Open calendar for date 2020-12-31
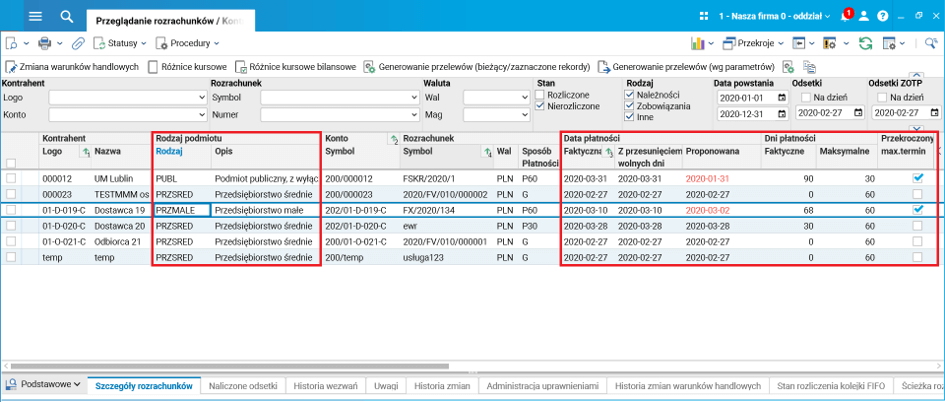Viewport: 945px width, 402px height. (x=782, y=113)
